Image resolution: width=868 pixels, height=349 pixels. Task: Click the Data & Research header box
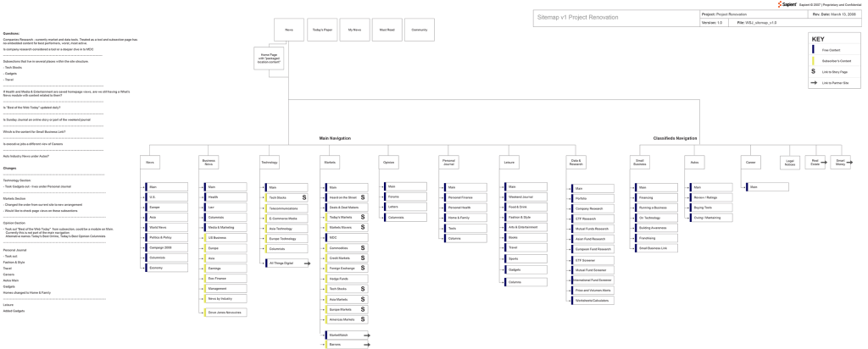coord(576,163)
